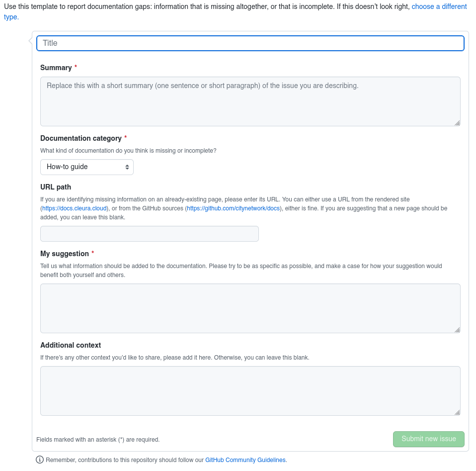The image size is (476, 471).
Task: Click the URL path input field
Action: 149,233
